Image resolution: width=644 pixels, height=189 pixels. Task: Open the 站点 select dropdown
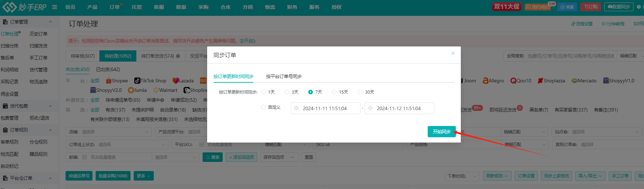[596, 132]
